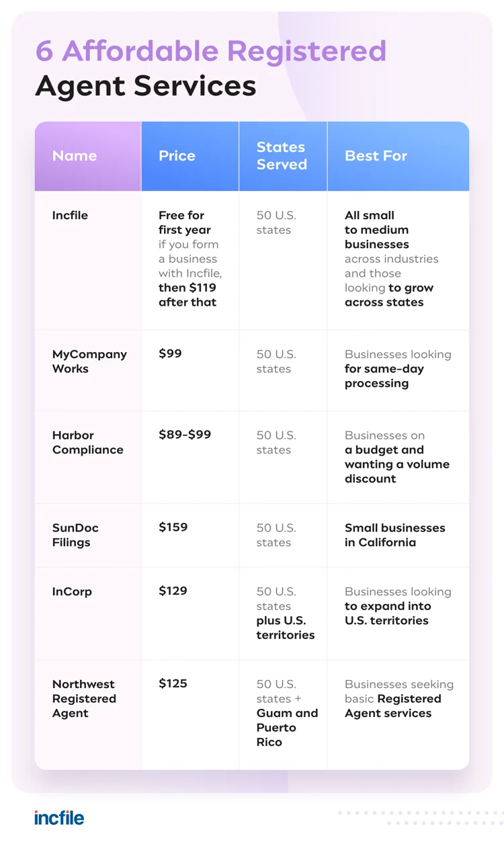Image resolution: width=504 pixels, height=848 pixels.
Task: Click the Northwest Registered Agent name
Action: (84, 699)
